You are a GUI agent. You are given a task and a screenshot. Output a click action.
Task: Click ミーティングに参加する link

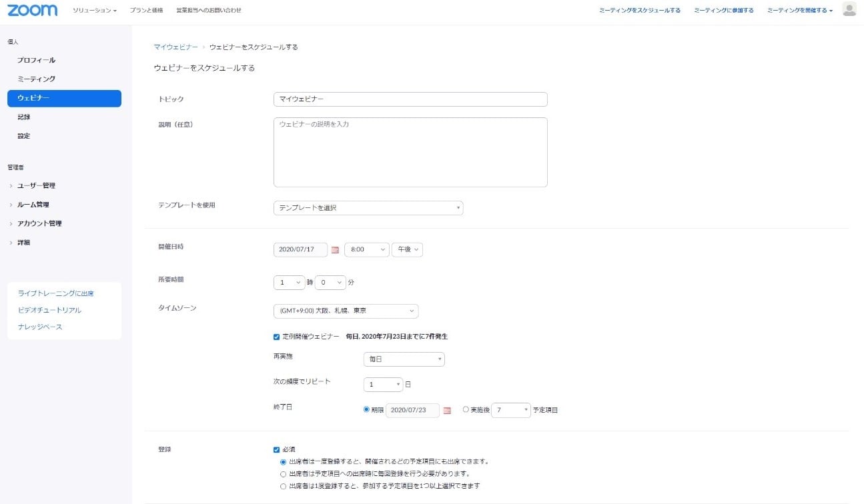pyautogui.click(x=724, y=11)
